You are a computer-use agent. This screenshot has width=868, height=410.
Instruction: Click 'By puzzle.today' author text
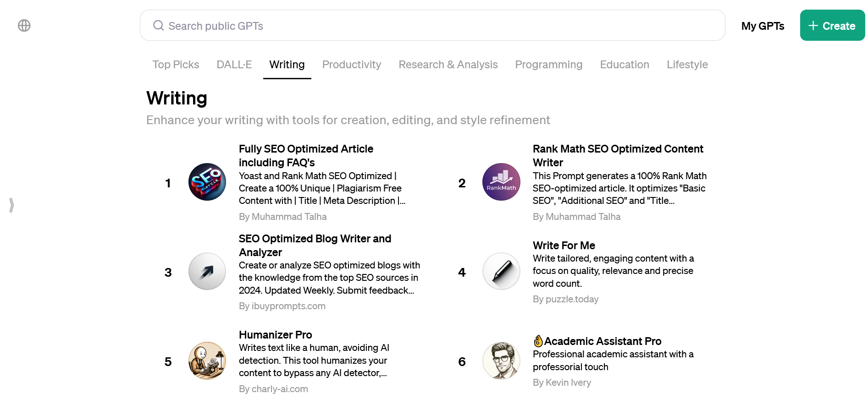pyautogui.click(x=565, y=299)
